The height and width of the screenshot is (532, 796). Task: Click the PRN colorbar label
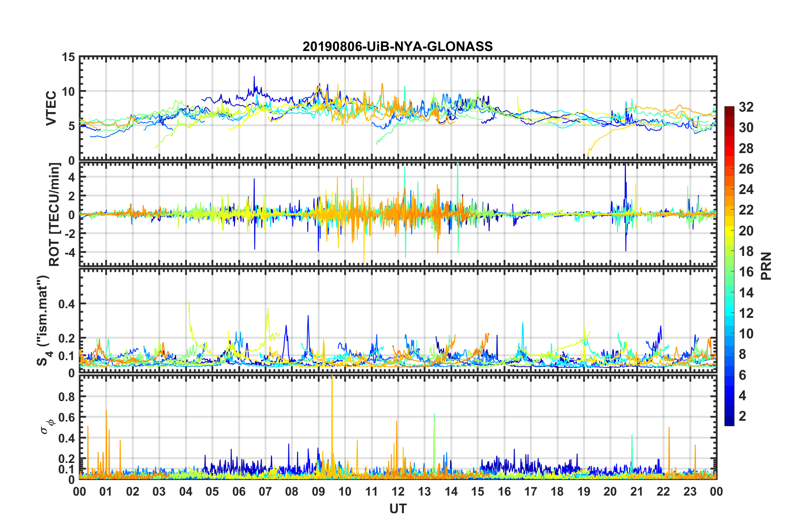766,266
